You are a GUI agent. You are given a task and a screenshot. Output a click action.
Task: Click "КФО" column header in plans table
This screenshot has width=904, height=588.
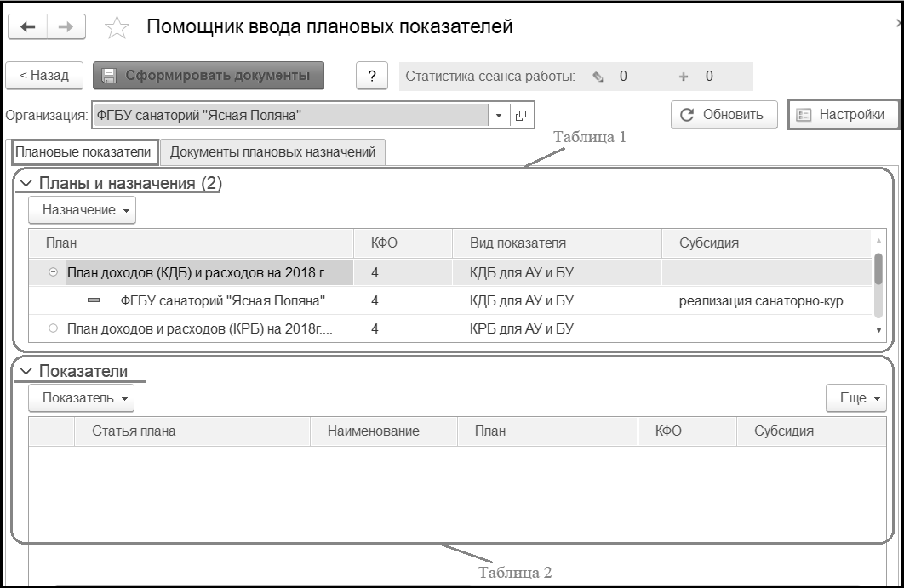pos(403,243)
